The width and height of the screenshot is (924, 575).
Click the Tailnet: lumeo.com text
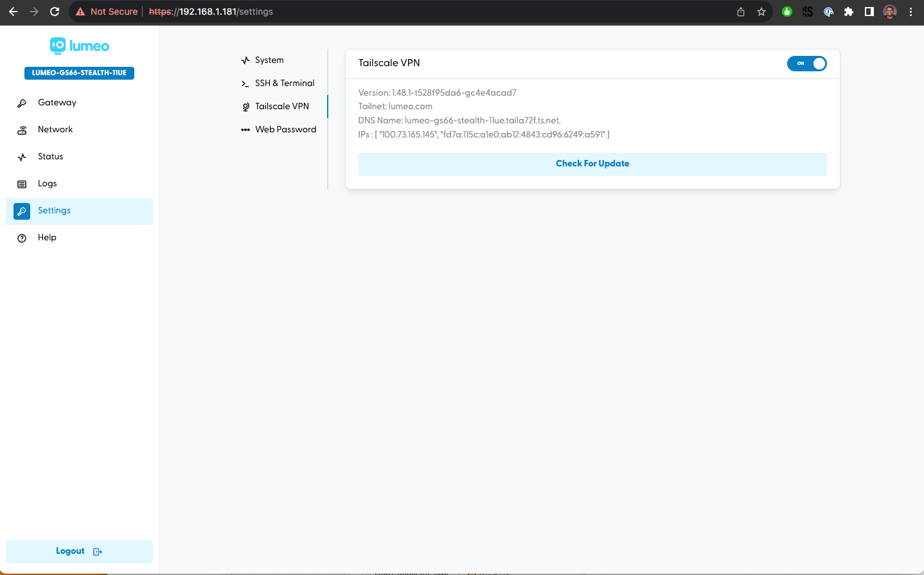click(x=395, y=107)
